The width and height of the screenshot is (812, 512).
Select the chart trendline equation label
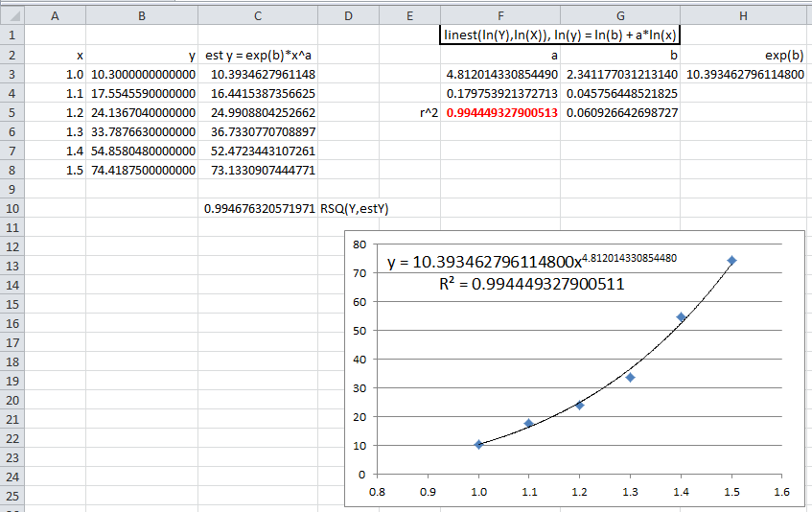(532, 261)
